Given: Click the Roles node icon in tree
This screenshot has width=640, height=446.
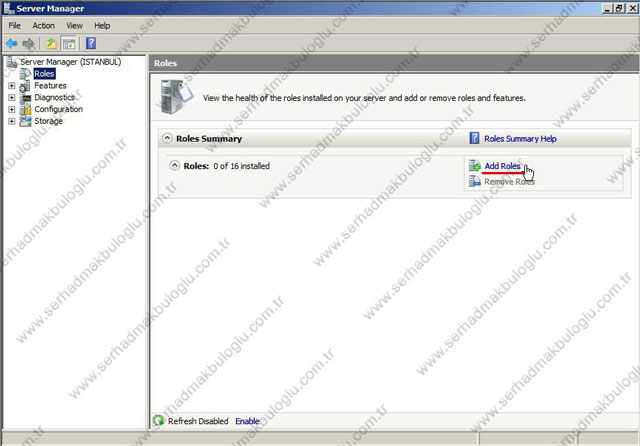Looking at the screenshot, I should tap(26, 74).
